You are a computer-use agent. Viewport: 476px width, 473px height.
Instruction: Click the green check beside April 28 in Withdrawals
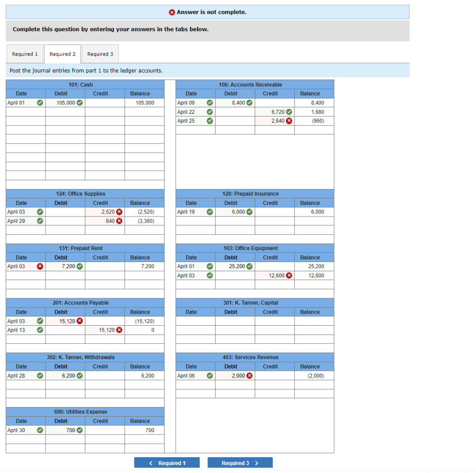pyautogui.click(x=40, y=375)
